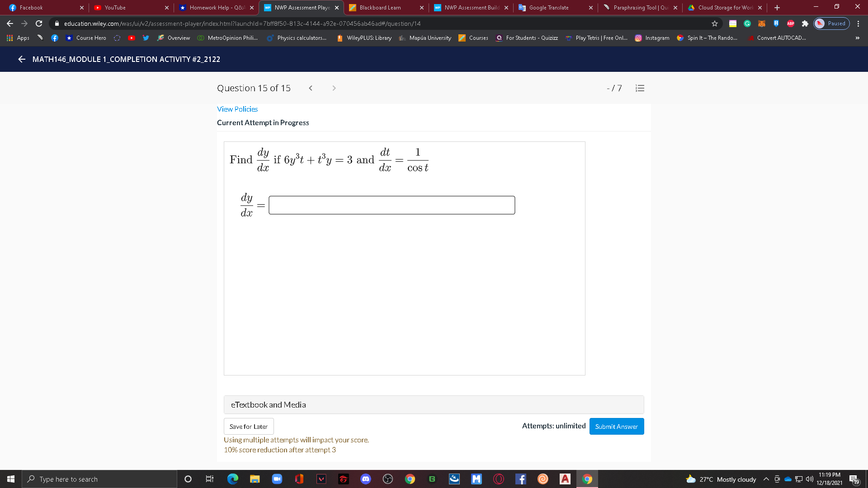Screen dimensions: 868x488
Task: Click the dy/dx answer input box
Action: click(x=392, y=205)
